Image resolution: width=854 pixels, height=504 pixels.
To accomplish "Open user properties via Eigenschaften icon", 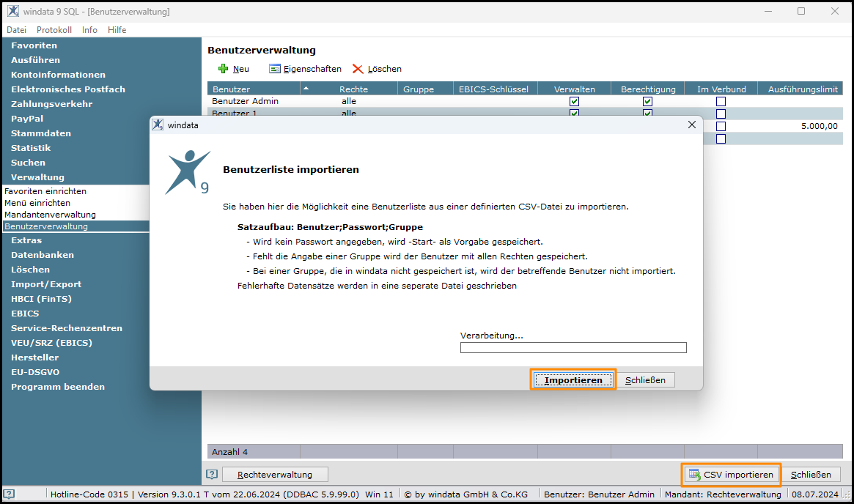I will click(274, 69).
